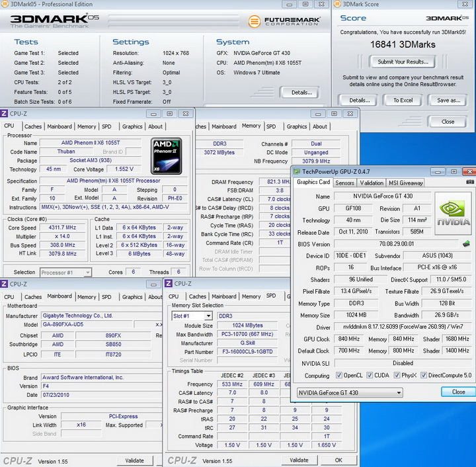Select Memory tab in CPU-Z Mainboard window

coord(87,296)
